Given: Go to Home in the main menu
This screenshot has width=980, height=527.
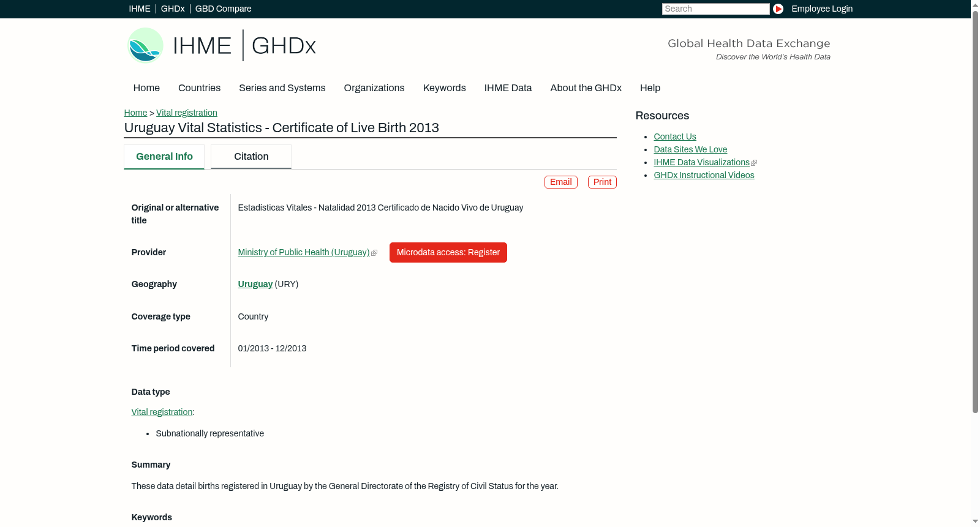Looking at the screenshot, I should [x=146, y=88].
